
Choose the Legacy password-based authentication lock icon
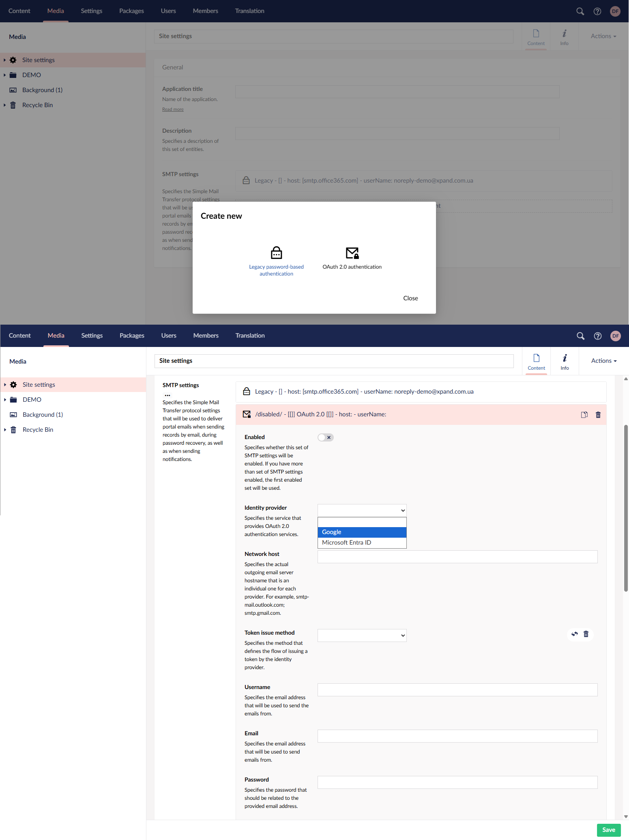pos(276,253)
